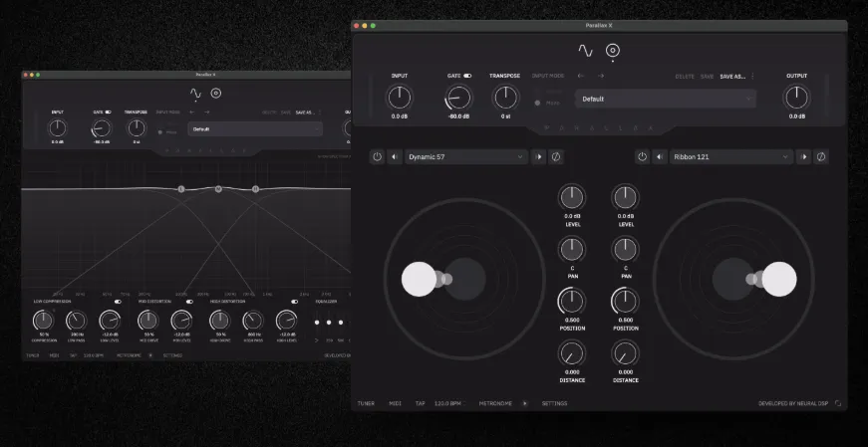Switch to previous mic before Dynamic 57
Image resolution: width=868 pixels, height=447 pixels.
(x=395, y=157)
